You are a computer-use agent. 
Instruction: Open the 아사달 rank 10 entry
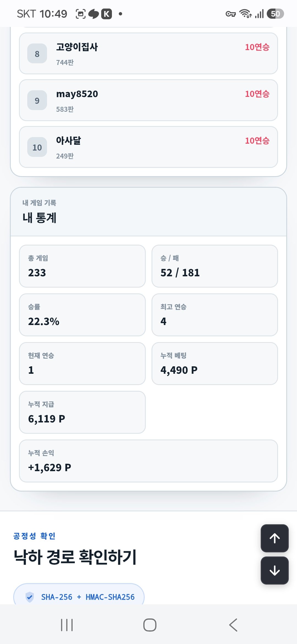click(x=148, y=147)
